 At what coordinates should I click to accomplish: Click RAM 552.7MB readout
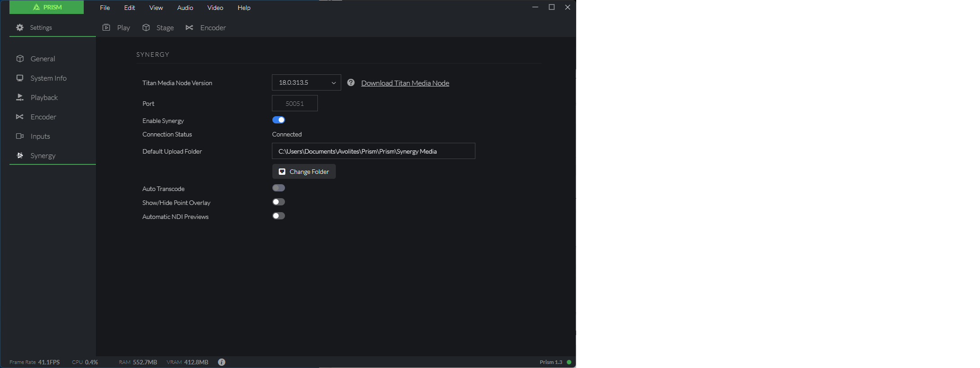coord(138,362)
